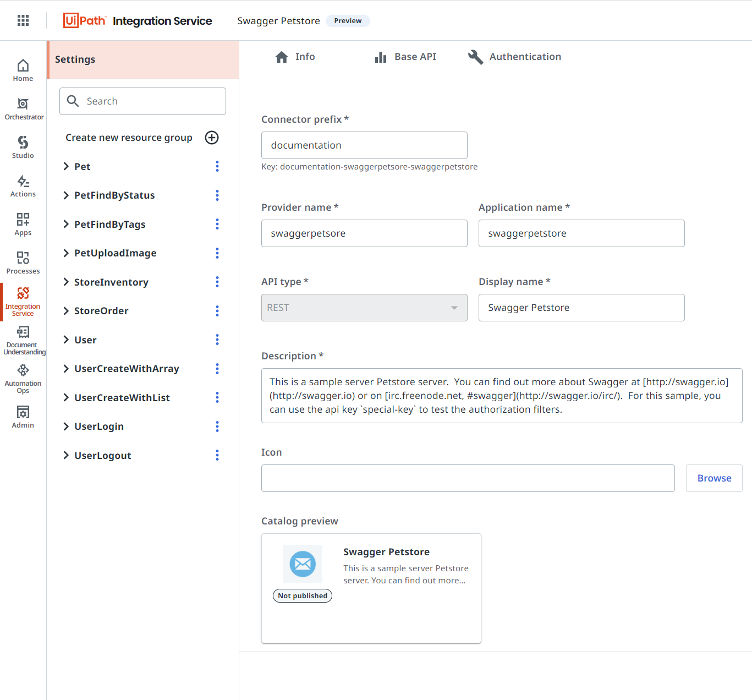Open more options for UserLogout

(217, 455)
